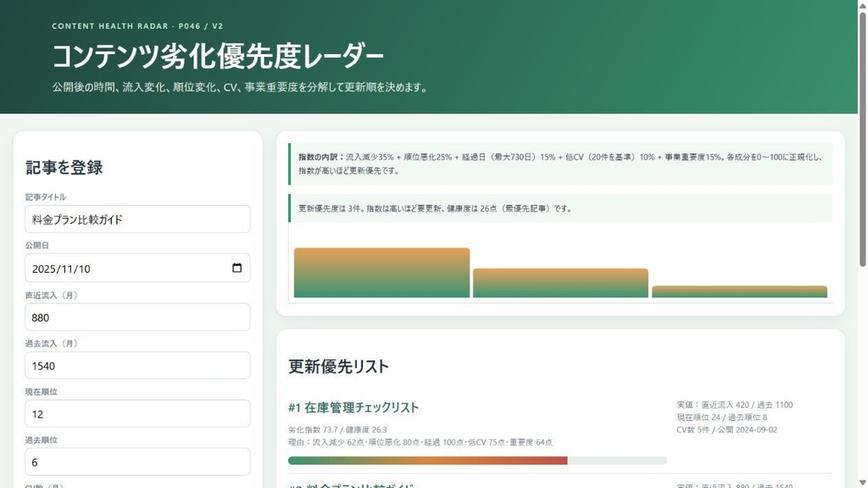Click the second medium bar in chart

click(x=560, y=283)
